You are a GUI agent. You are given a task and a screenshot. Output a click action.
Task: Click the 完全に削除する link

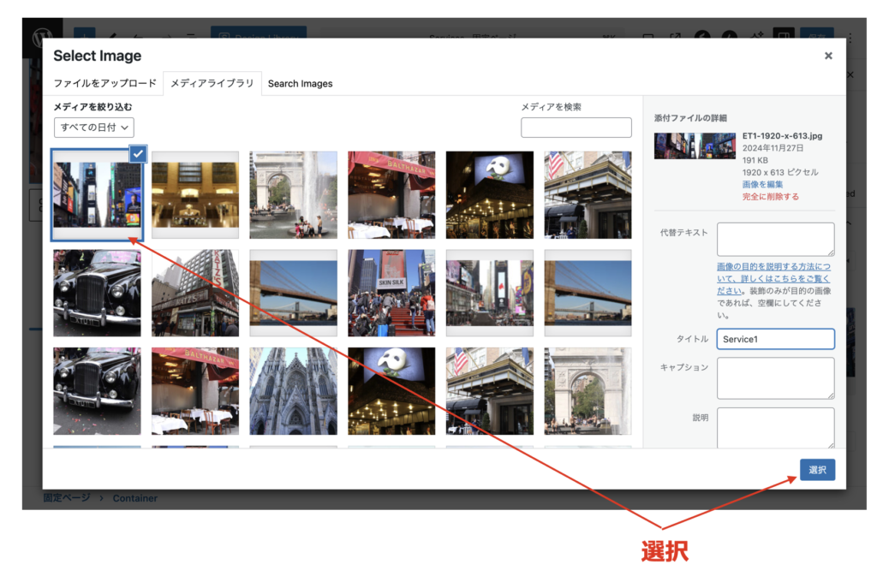(770, 196)
